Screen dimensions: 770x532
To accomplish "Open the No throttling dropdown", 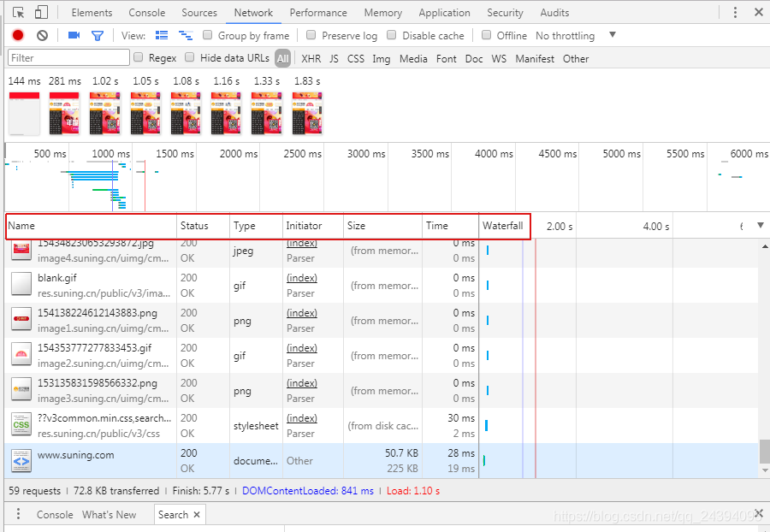I will click(575, 35).
